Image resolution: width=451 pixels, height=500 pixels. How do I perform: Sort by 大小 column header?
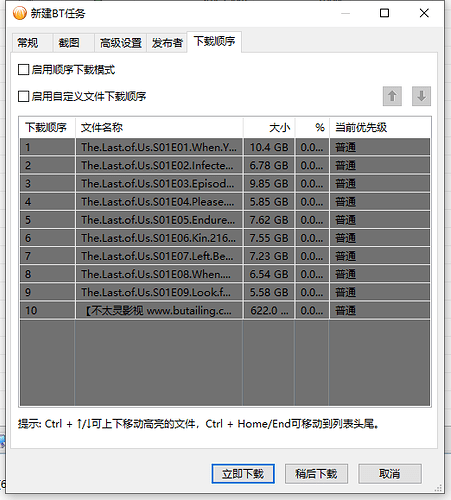pos(269,127)
